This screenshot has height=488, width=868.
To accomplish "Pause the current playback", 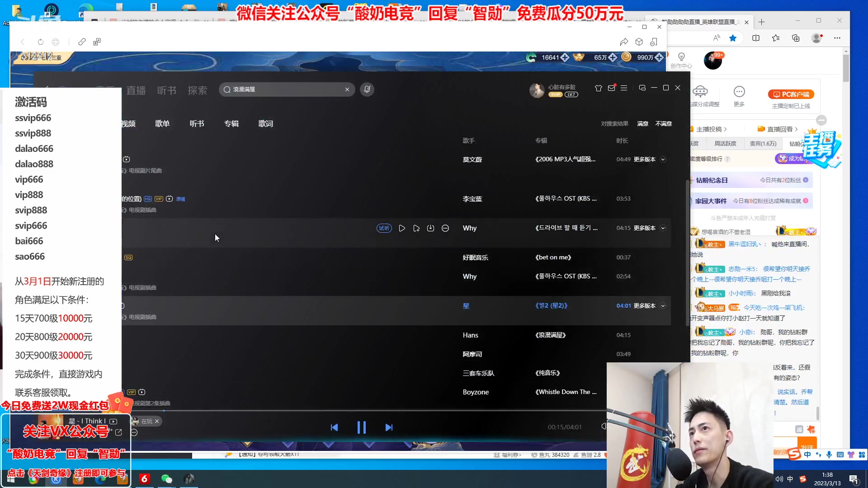I will [x=362, y=427].
